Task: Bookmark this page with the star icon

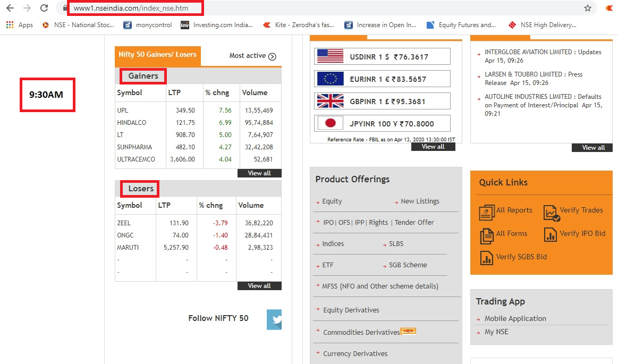Action: (x=588, y=8)
